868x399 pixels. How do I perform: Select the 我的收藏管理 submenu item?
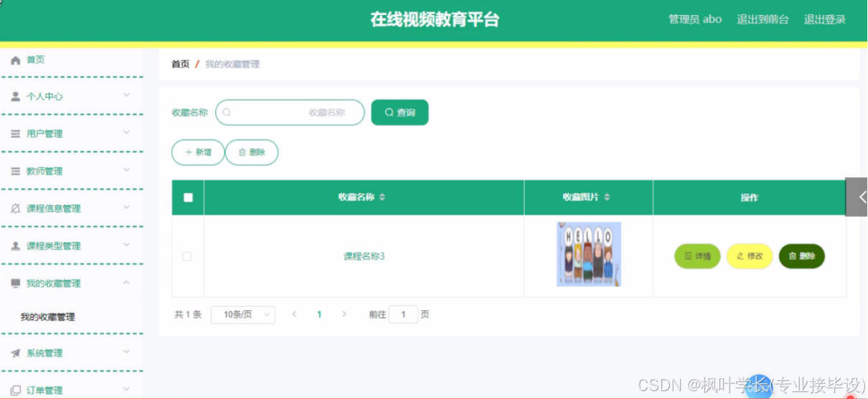[x=47, y=317]
